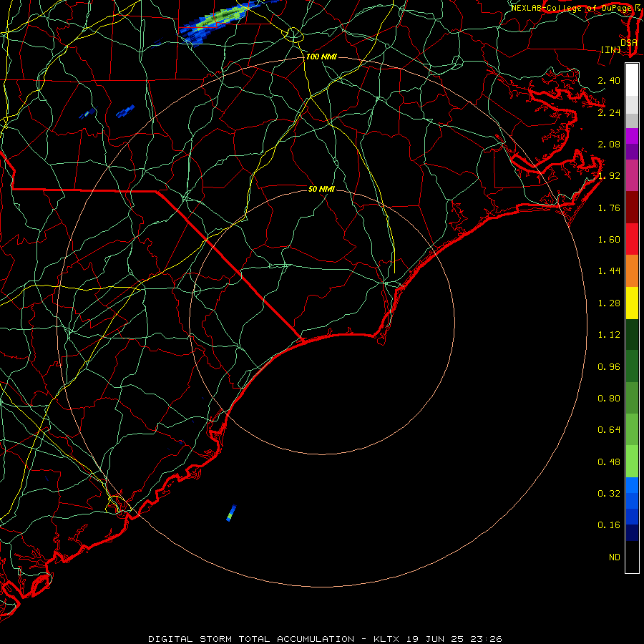Click the "0.80" legend value
The image size is (644, 644).
pyautogui.click(x=609, y=399)
